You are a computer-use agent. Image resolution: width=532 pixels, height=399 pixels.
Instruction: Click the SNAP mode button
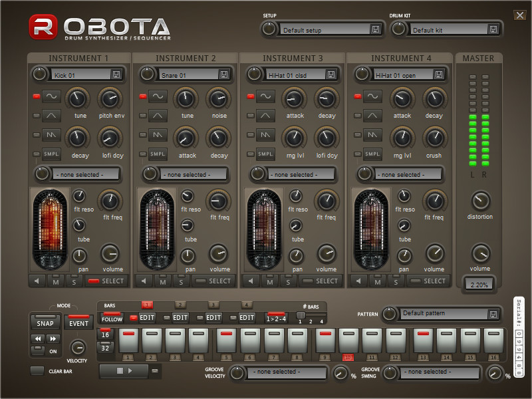coord(45,323)
